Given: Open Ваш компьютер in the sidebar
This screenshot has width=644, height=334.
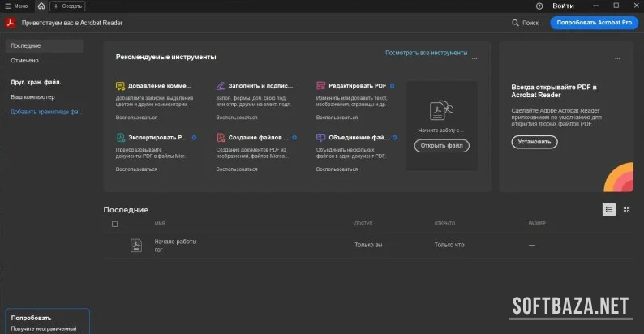Looking at the screenshot, I should 32,96.
